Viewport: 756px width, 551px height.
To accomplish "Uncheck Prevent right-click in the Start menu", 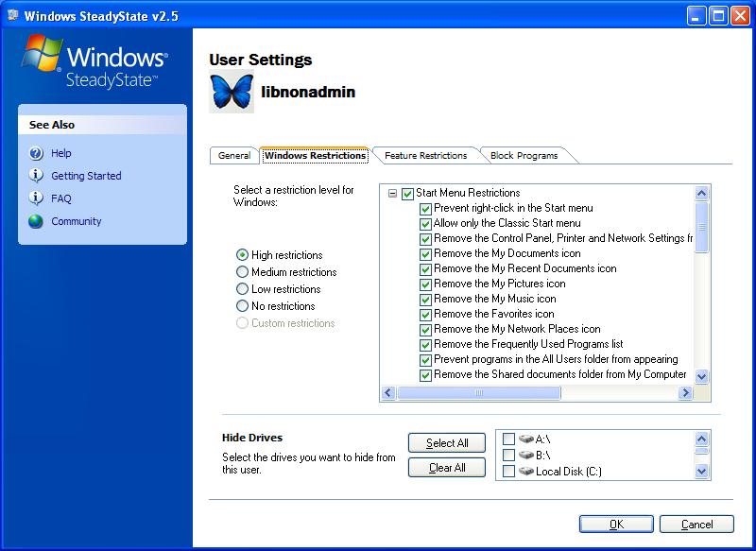I will (x=425, y=209).
